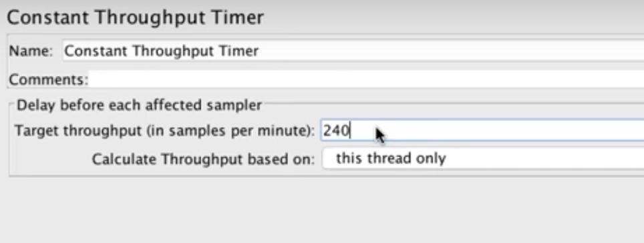Click the Name input field
The height and width of the screenshot is (243, 644).
(353, 51)
